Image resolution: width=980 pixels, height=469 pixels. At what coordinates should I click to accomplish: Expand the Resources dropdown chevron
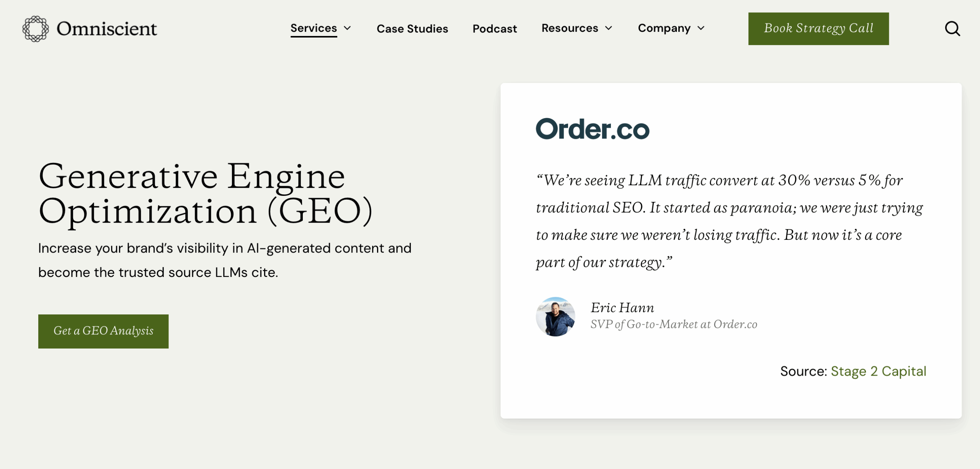[x=609, y=28]
